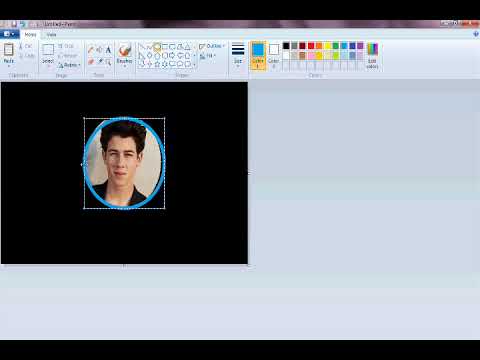The width and height of the screenshot is (480, 360).
Task: Choose the Rounded rectangular callout shape
Action: tap(172, 64)
